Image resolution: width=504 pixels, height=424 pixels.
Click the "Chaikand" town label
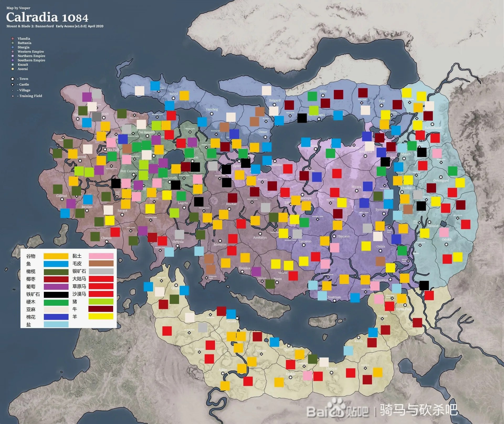coord(408,188)
